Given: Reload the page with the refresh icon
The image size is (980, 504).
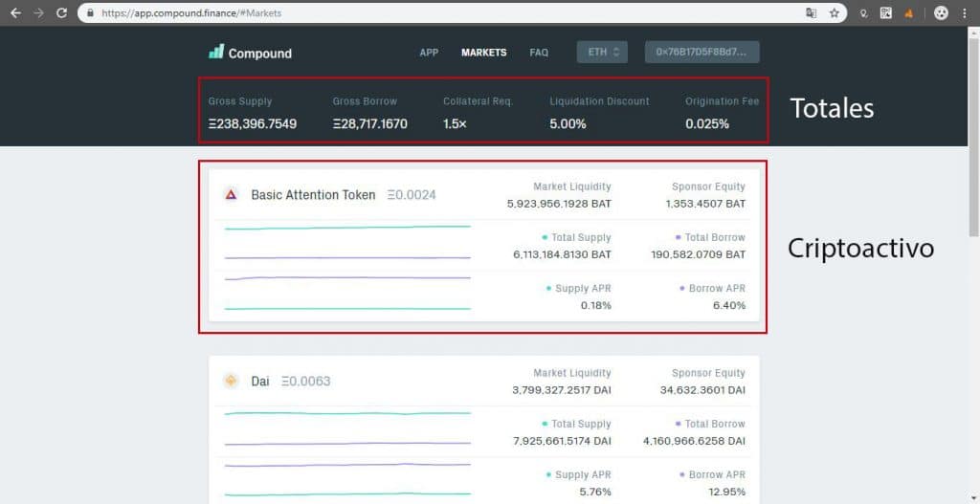Looking at the screenshot, I should point(61,12).
